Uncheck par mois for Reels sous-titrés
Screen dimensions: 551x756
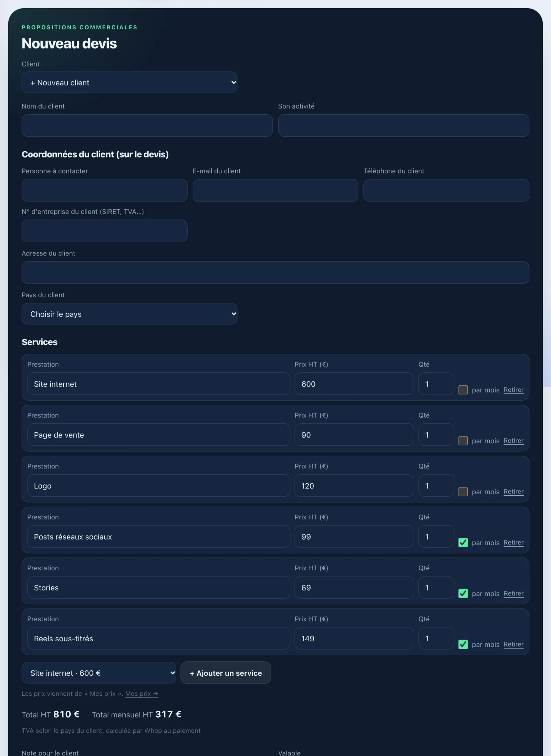pyautogui.click(x=463, y=645)
